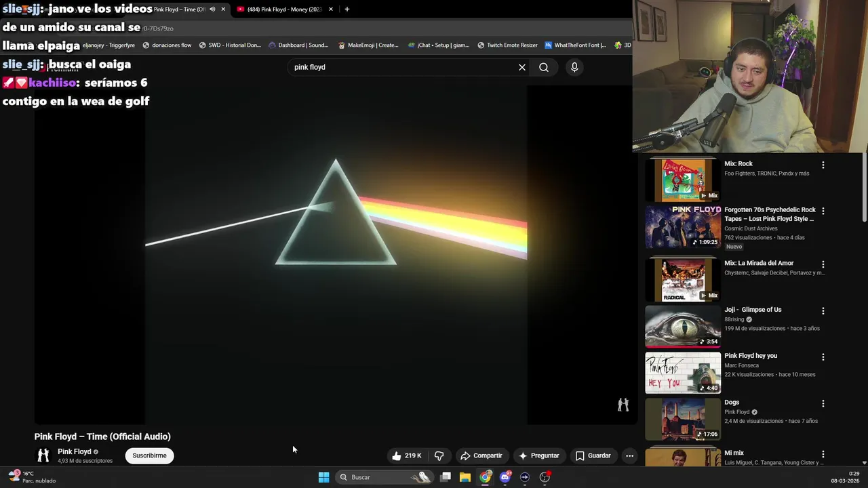The width and height of the screenshot is (868, 488).
Task: Open 'Joji - Glimpse of Us' title
Action: (753, 310)
